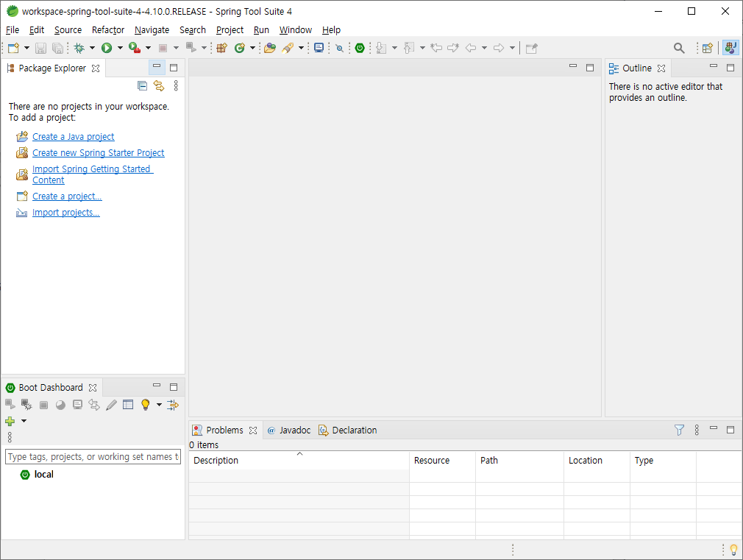The height and width of the screenshot is (560, 743).
Task: Open the New Java Class dropdown arrow
Action: 252,48
